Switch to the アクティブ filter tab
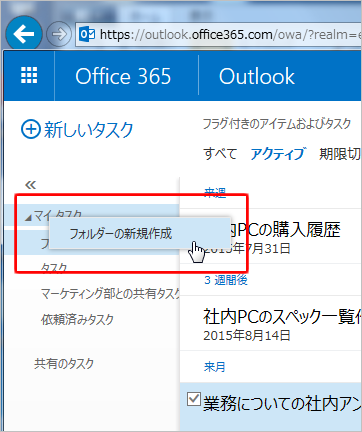The height and width of the screenshot is (432, 362). tap(277, 154)
